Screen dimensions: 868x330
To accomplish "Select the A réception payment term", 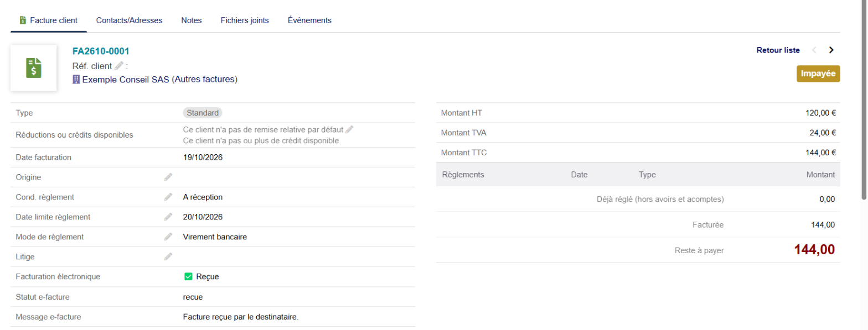I will [203, 197].
